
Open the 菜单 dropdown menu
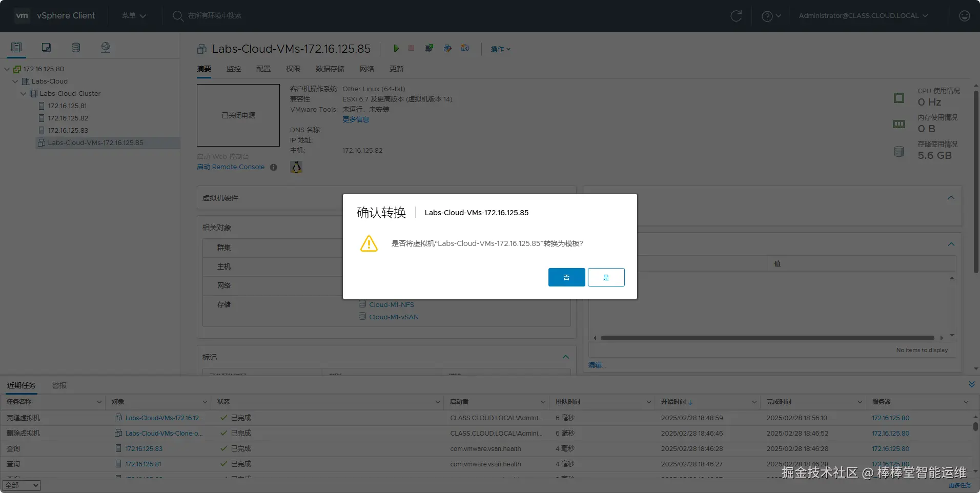[x=134, y=16]
